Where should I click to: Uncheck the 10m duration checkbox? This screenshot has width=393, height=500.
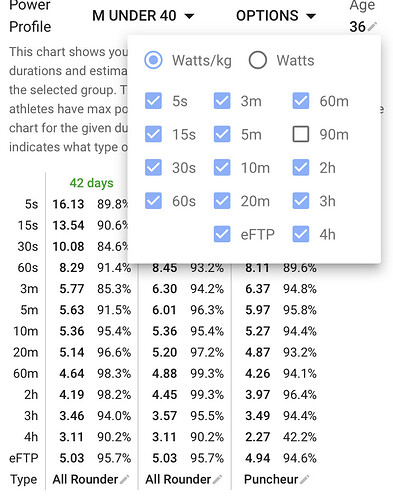pos(222,168)
